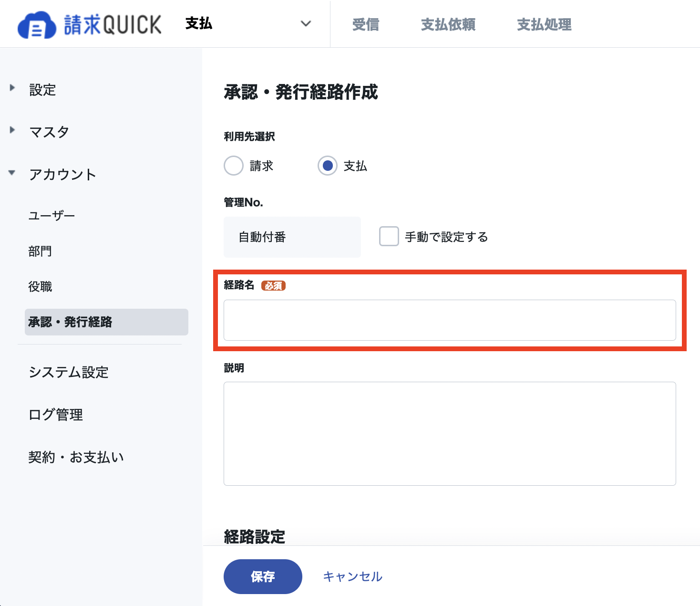Open the 支払 module dropdown chevron
The width and height of the screenshot is (700, 606).
coord(306,23)
